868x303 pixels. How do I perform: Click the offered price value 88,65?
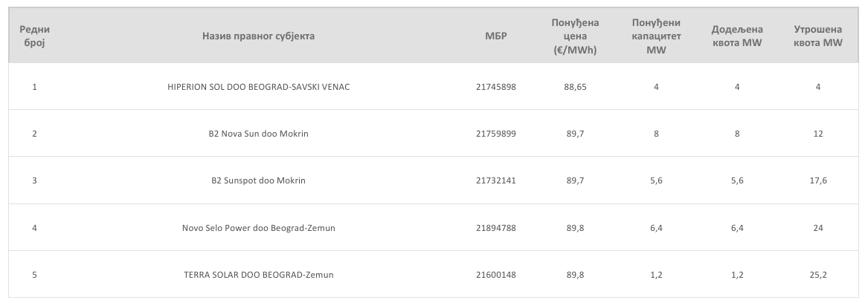point(575,87)
